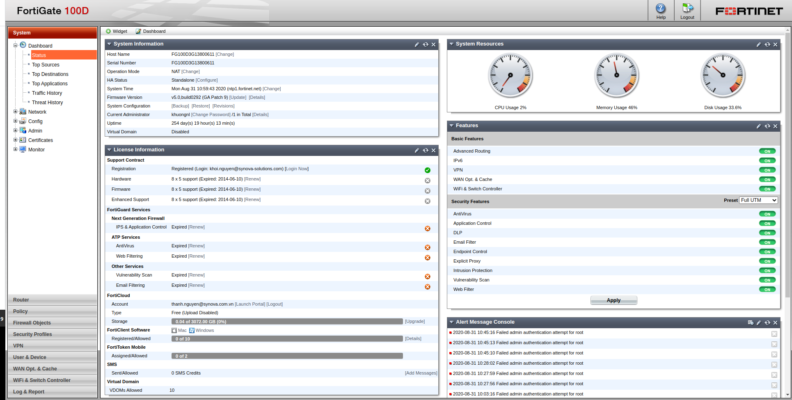Screen dimensions: 792x400
Task: Refresh the Alert Message Console widget
Action: (768, 322)
